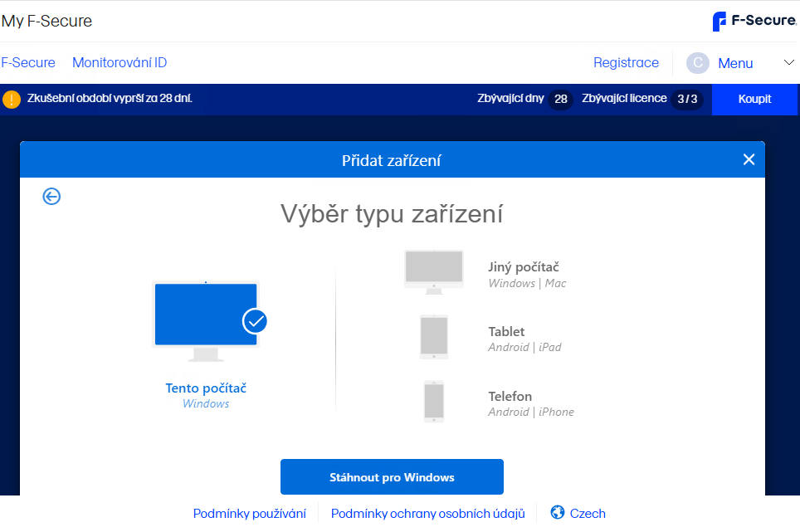Click the checkmark badge on monitor
800x532 pixels.
pos(255,321)
